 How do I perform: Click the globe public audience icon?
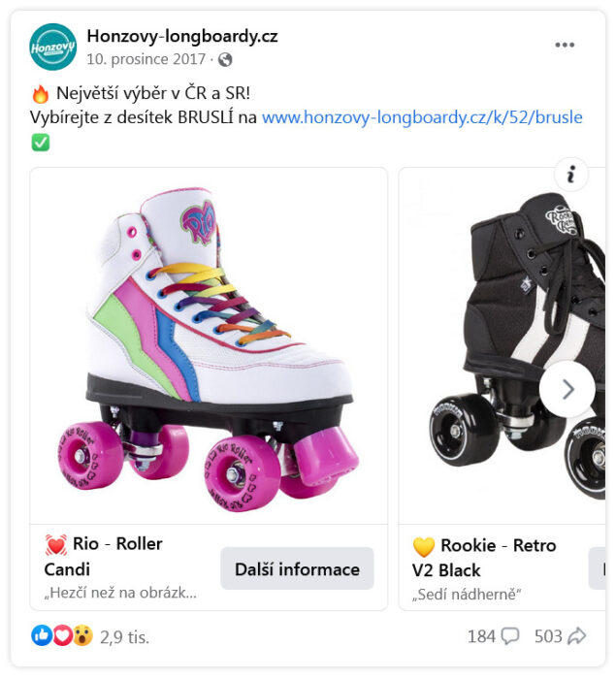pyautogui.click(x=225, y=59)
